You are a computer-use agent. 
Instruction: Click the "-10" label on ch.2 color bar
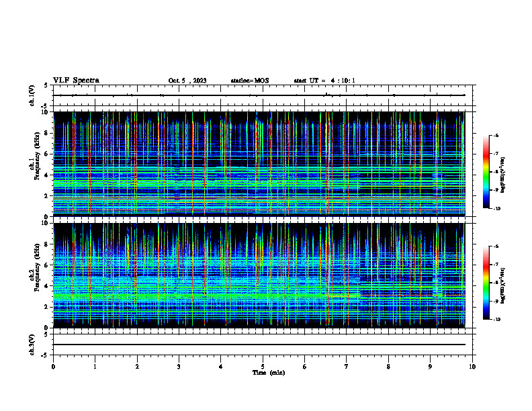pyautogui.click(x=496, y=320)
